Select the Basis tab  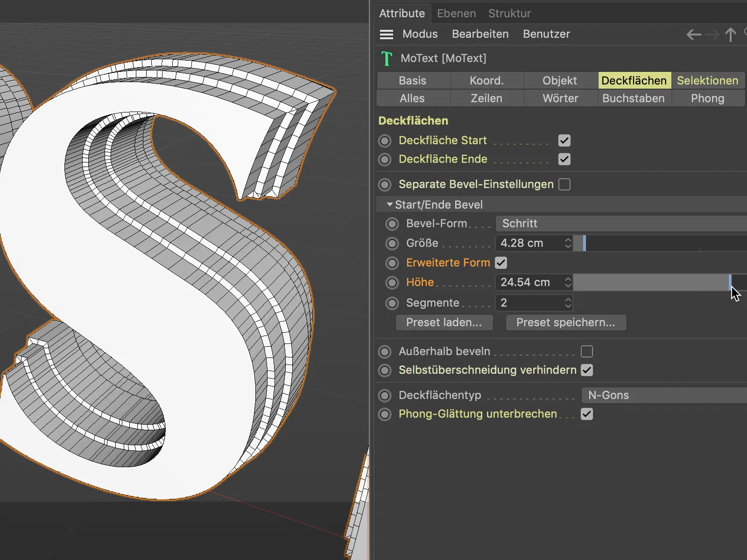tap(413, 80)
